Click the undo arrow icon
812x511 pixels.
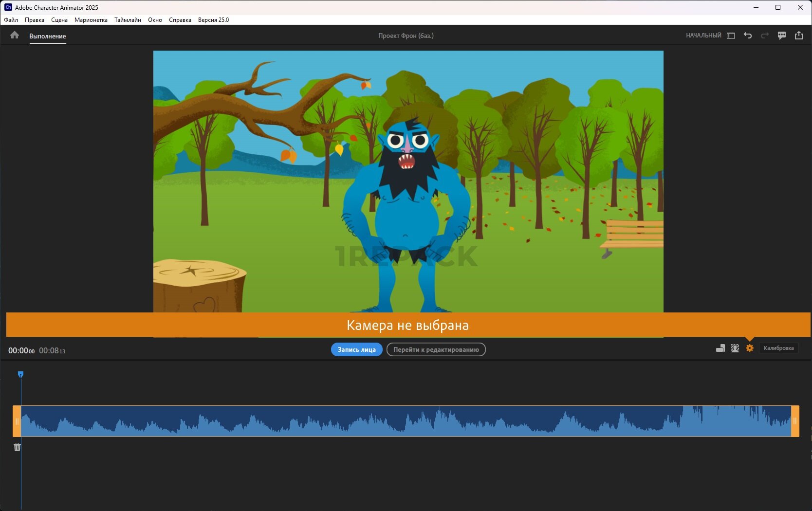click(x=748, y=36)
